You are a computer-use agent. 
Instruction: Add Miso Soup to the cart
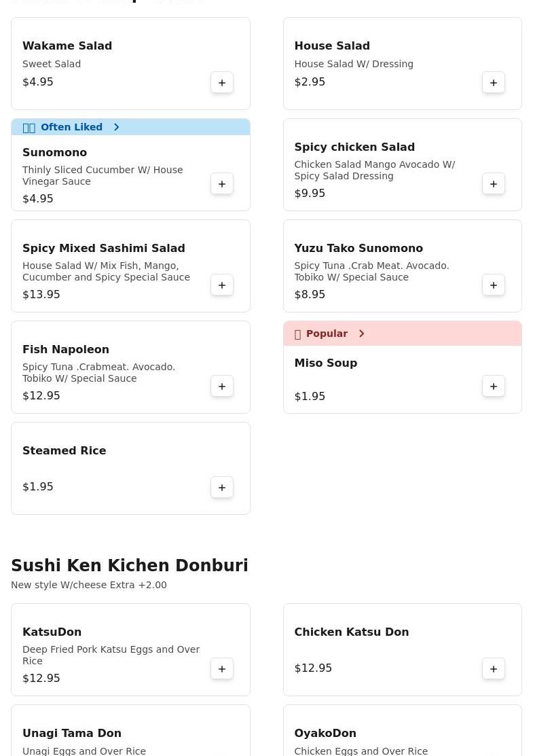(x=494, y=386)
